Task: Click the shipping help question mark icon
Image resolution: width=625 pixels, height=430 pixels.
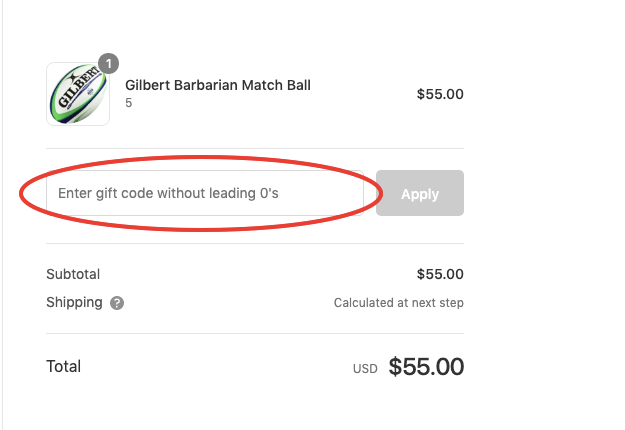Action: point(117,303)
